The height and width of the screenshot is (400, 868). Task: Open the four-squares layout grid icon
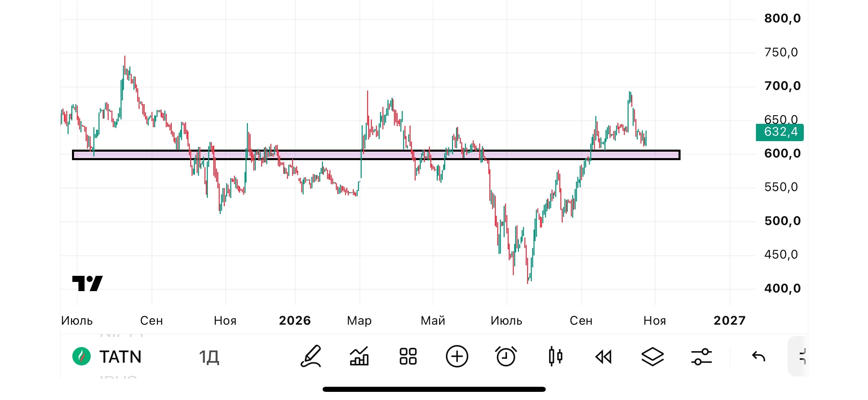(408, 356)
